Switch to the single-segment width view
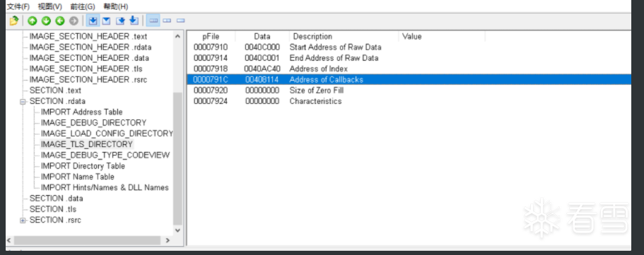644x255 pixels. click(x=180, y=20)
